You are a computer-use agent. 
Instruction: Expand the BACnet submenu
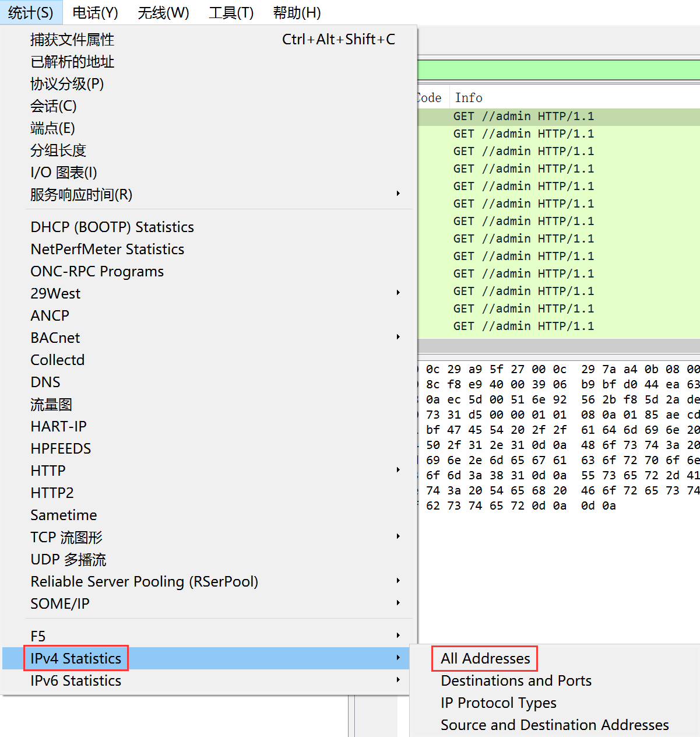click(55, 338)
